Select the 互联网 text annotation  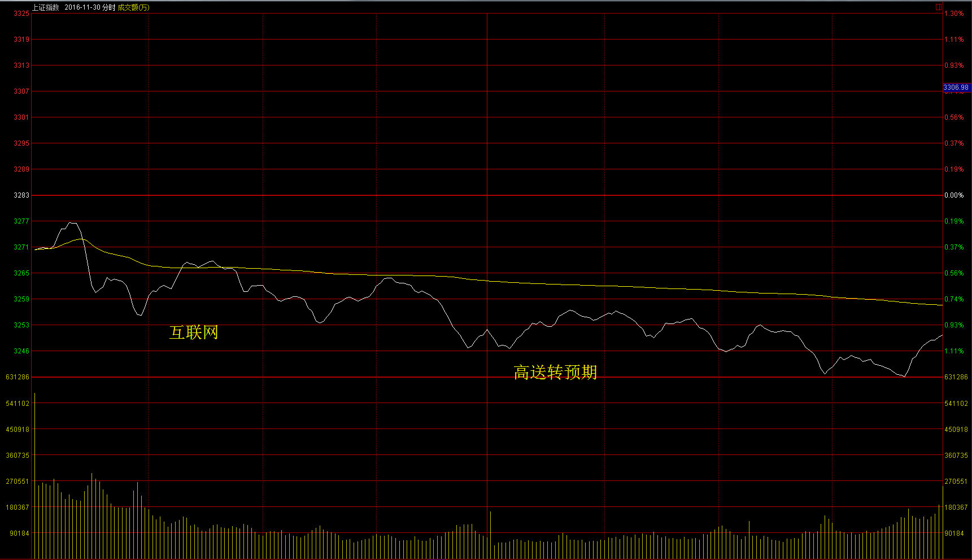194,333
